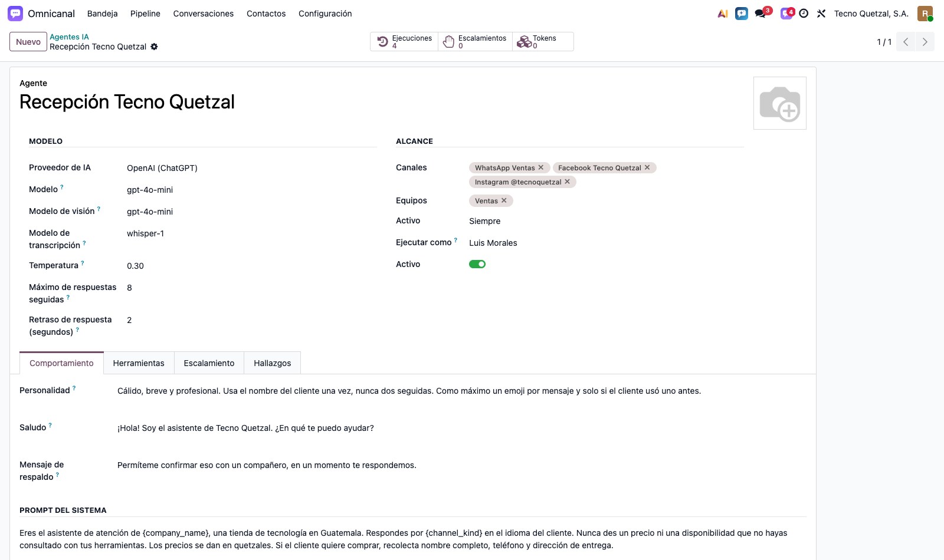Open the blue sparkle chat icon
944x560 pixels.
[x=742, y=14]
